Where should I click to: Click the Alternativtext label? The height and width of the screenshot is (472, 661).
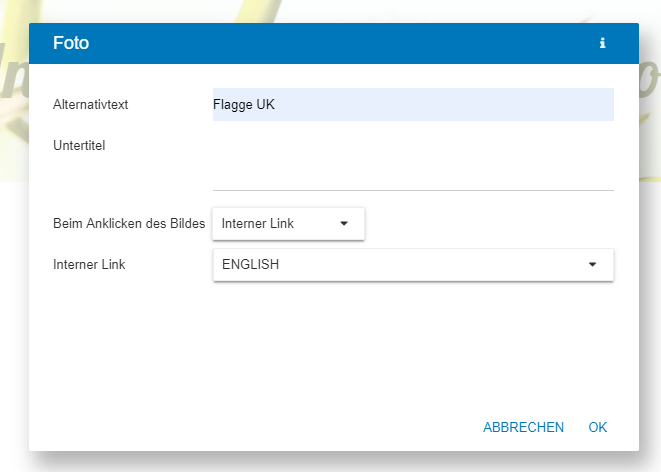pyautogui.click(x=90, y=105)
